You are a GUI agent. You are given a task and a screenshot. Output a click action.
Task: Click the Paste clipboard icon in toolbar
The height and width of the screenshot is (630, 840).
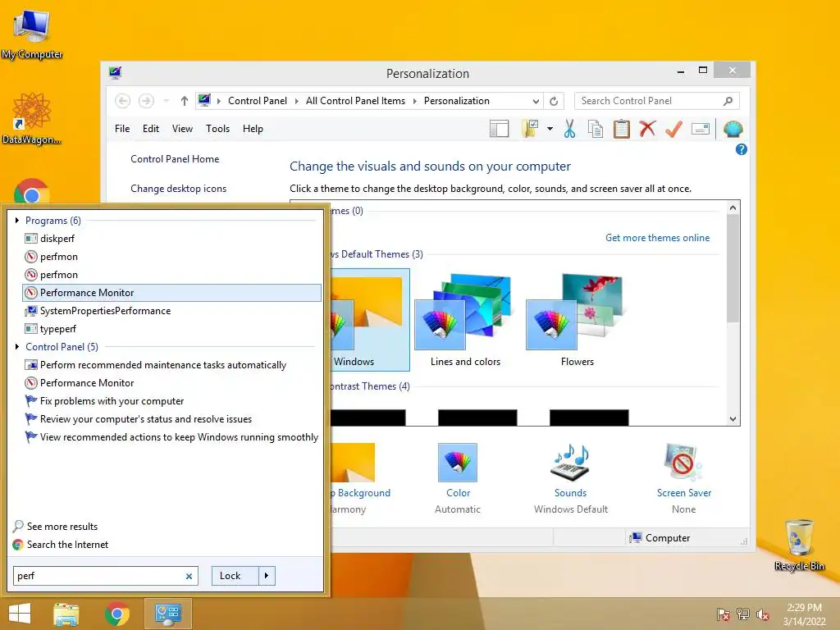point(622,129)
